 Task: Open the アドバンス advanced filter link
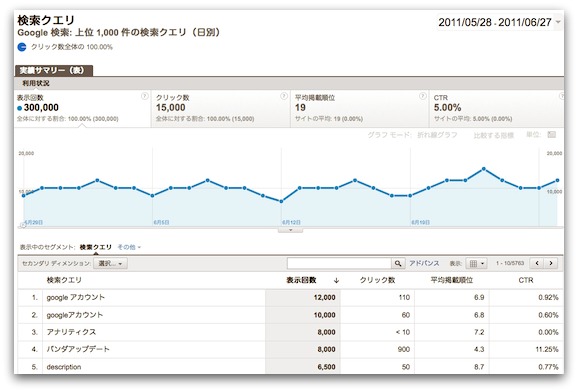(424, 263)
